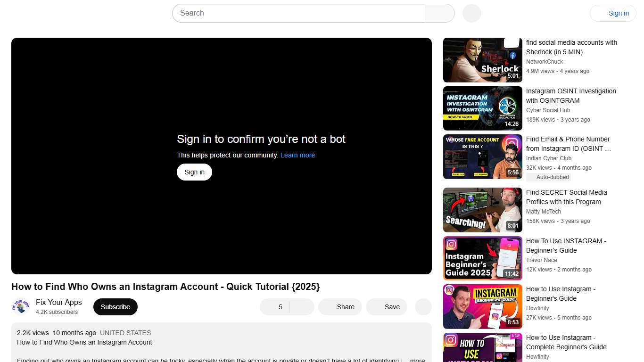Click the Fix Your Apps channel avatar
The height and width of the screenshot is (362, 644).
click(21, 306)
